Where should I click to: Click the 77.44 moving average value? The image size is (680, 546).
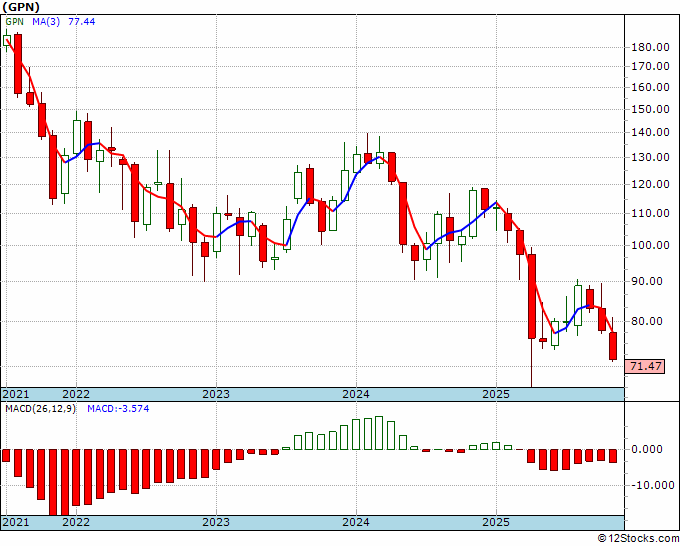pyautogui.click(x=82, y=22)
